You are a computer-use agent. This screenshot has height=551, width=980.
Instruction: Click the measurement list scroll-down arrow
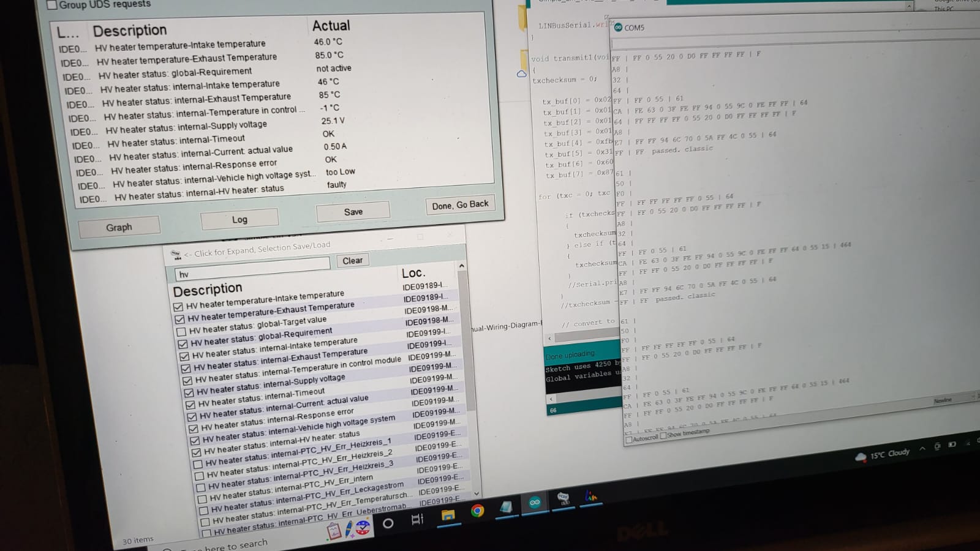point(477,493)
